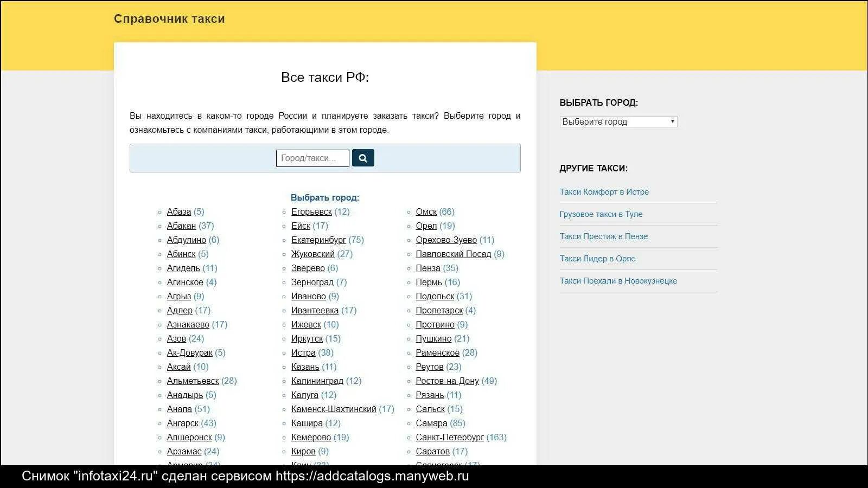This screenshot has width=868, height=488.
Task: Select city Анадырь
Action: tap(185, 395)
